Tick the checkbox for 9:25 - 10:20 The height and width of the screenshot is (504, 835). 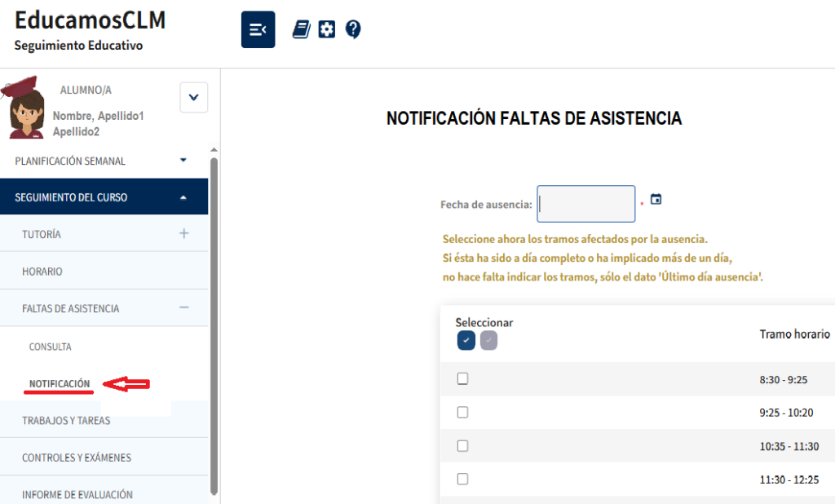click(x=462, y=413)
